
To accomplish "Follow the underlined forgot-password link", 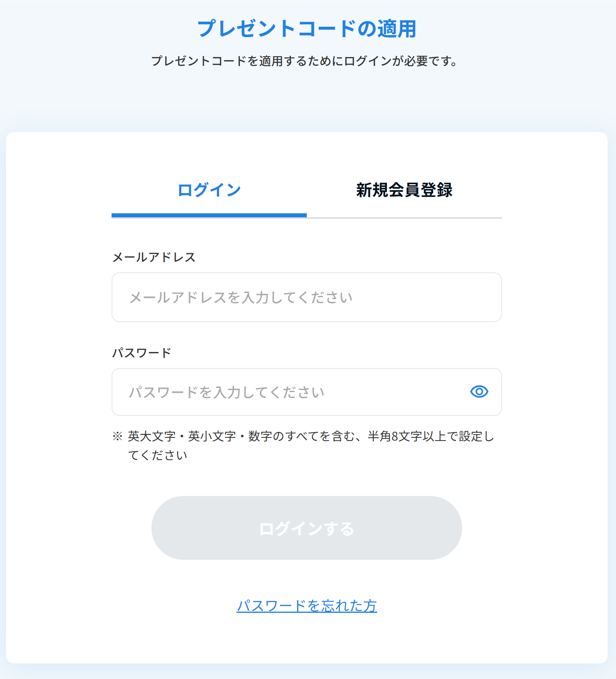I will tap(306, 606).
